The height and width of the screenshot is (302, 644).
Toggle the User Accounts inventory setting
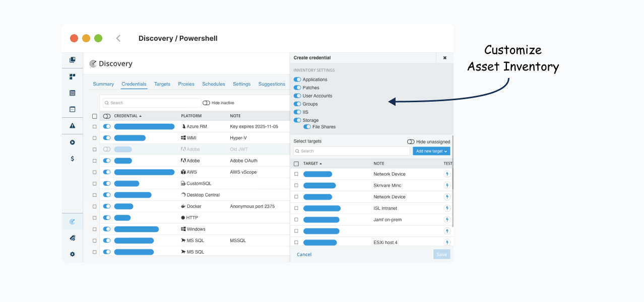point(297,96)
